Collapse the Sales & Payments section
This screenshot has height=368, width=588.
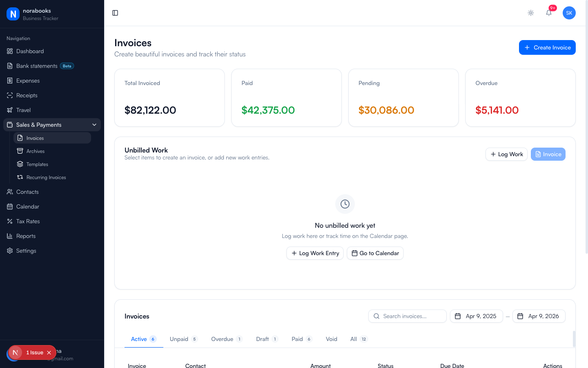[x=94, y=124]
